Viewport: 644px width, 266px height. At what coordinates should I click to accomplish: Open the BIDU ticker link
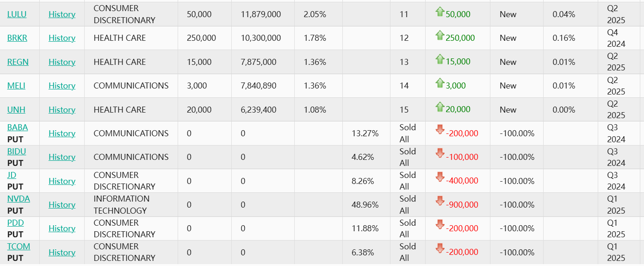tap(17, 152)
